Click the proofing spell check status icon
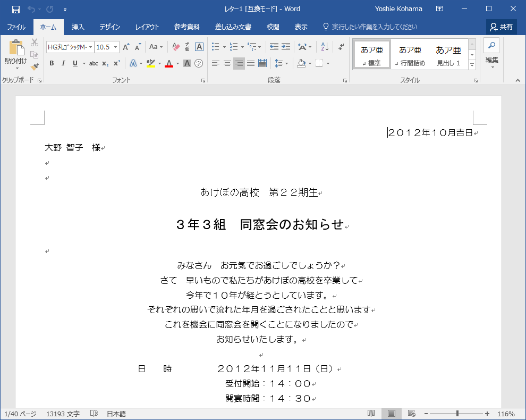 coord(94,413)
